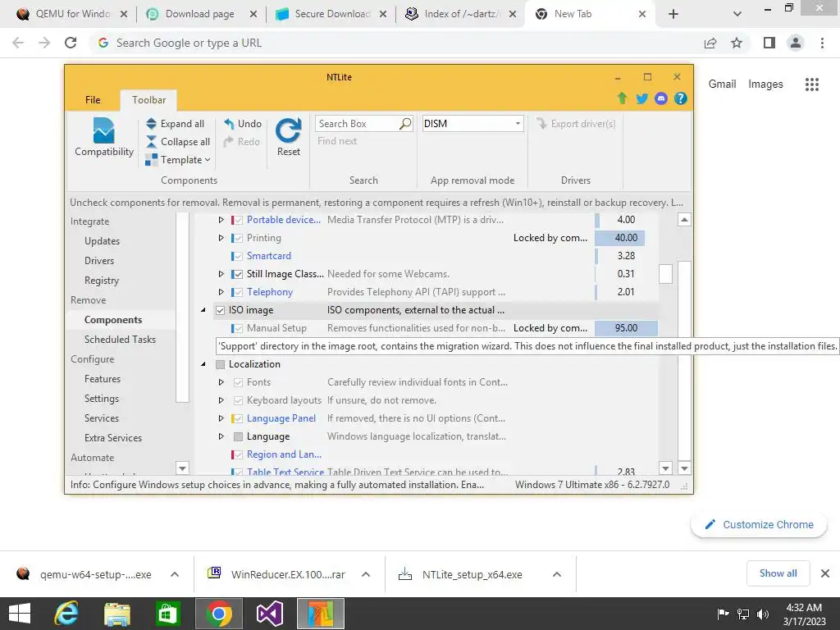Collapse the ISO image group
840x630 pixels.
click(x=203, y=310)
